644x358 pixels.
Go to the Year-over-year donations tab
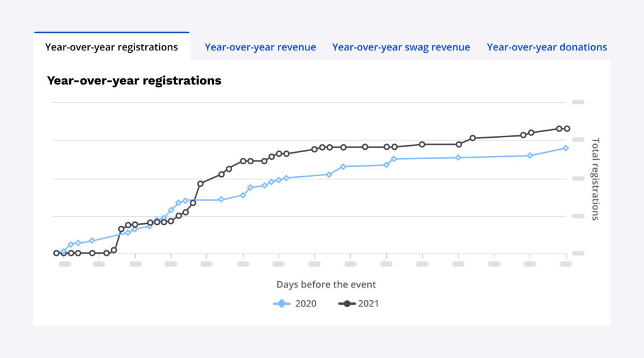547,47
